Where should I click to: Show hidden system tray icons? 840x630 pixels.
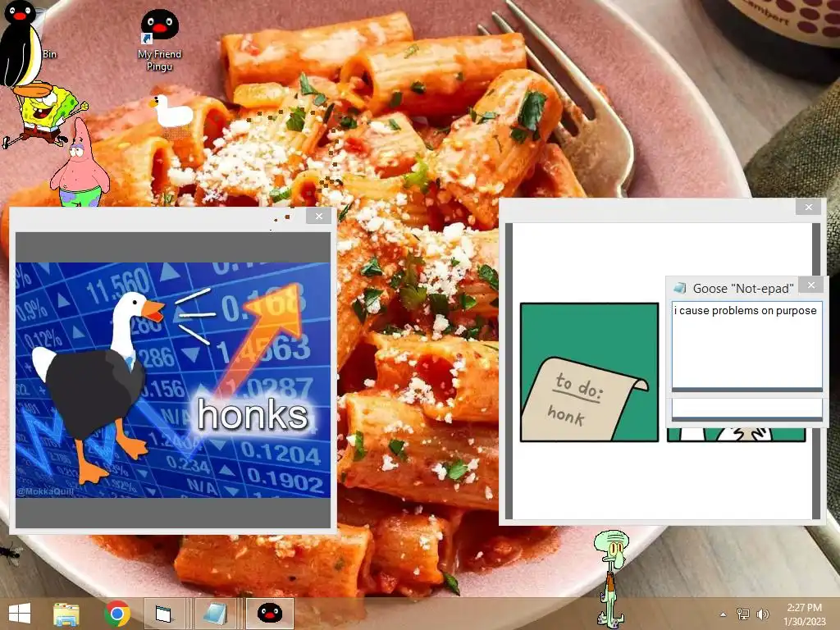click(723, 614)
